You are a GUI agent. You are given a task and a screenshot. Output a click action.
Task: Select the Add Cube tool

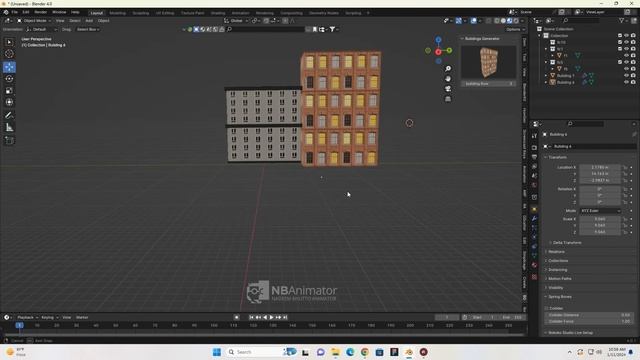coord(9,140)
